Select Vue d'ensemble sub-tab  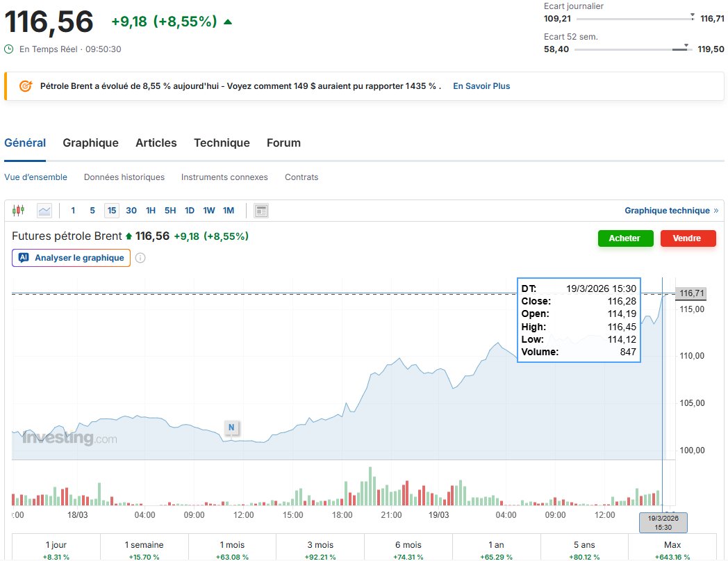[35, 177]
